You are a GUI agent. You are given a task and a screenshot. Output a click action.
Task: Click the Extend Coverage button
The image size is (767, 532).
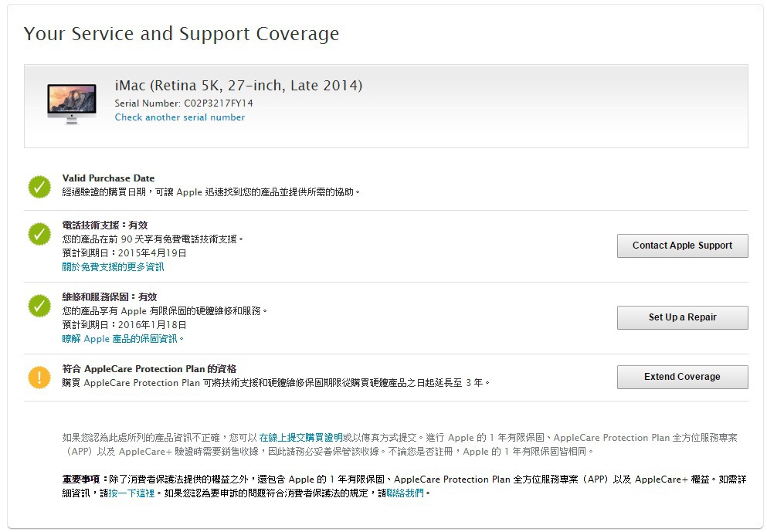pyautogui.click(x=682, y=377)
